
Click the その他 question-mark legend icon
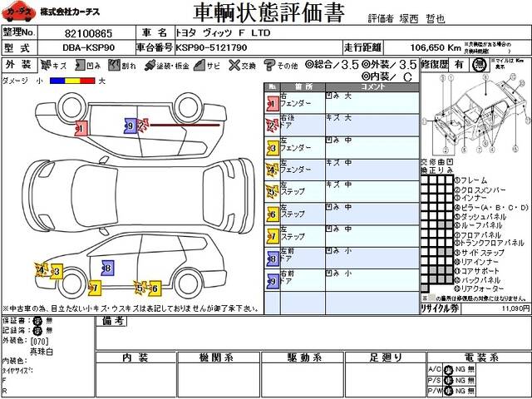tap(269, 65)
